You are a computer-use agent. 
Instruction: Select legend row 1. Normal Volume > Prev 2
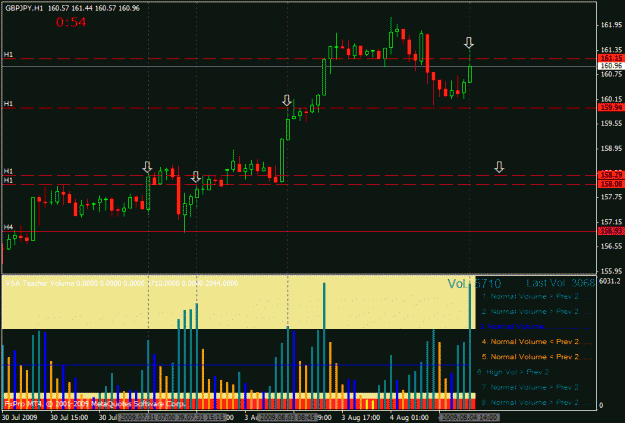tap(536, 296)
